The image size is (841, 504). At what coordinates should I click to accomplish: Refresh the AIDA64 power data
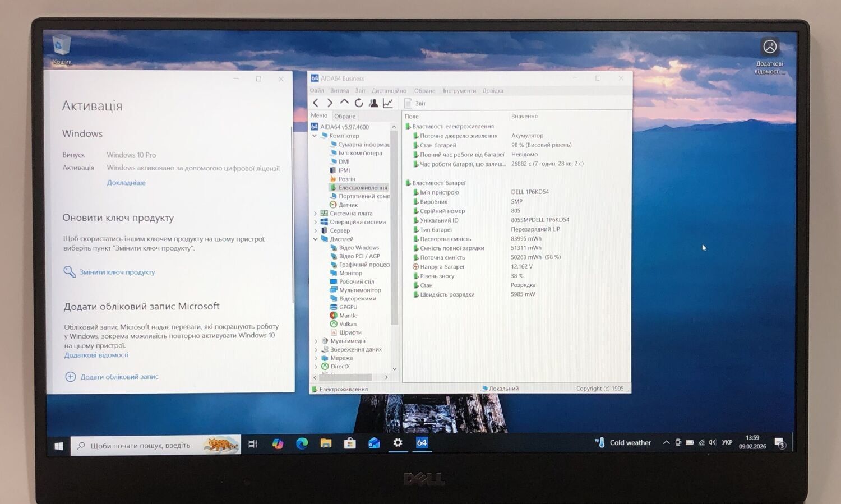359,103
